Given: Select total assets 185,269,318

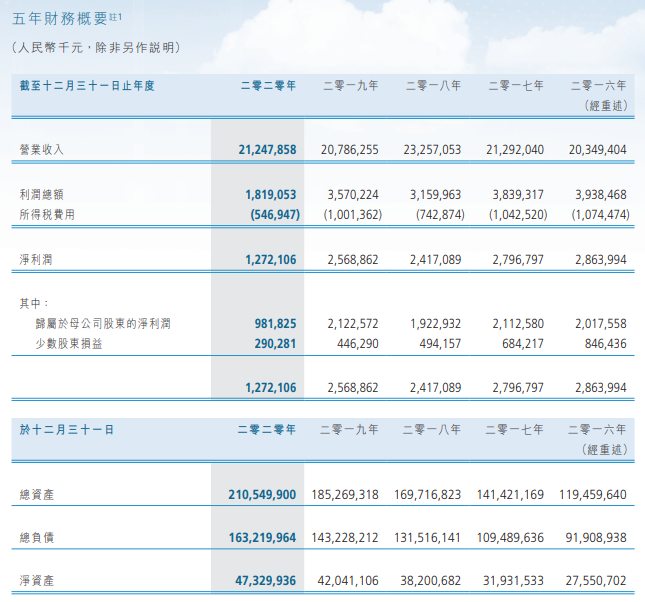Looking at the screenshot, I should click(x=345, y=494).
